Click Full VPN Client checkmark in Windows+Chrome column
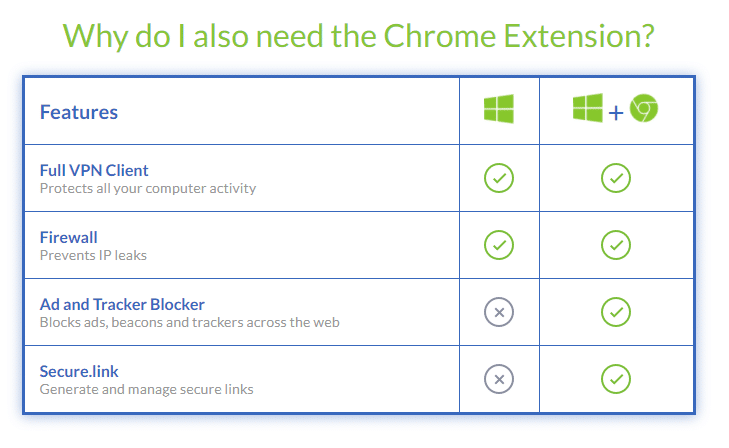 pos(616,178)
